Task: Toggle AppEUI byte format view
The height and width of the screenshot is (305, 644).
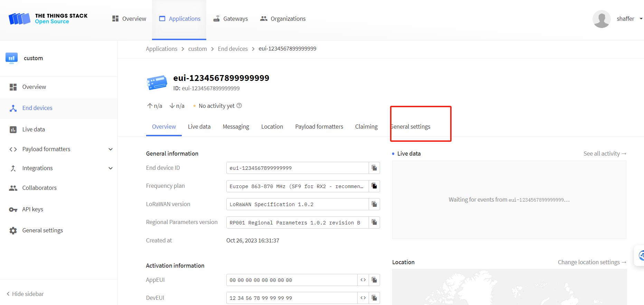Action: pyautogui.click(x=363, y=280)
